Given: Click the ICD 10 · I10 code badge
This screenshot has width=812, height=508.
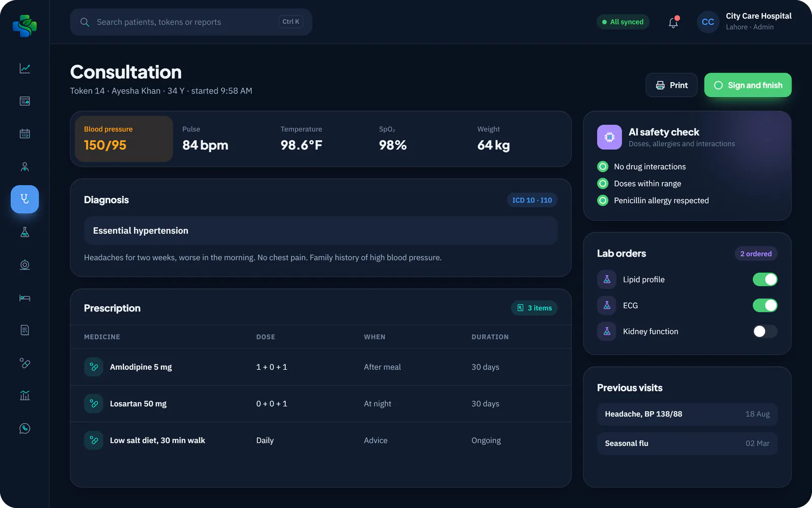Looking at the screenshot, I should pyautogui.click(x=532, y=200).
